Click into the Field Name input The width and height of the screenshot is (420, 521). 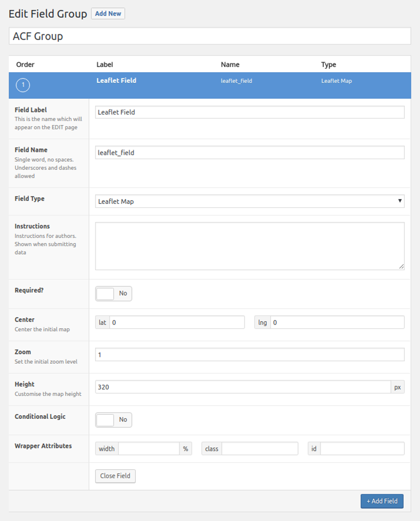pyautogui.click(x=250, y=152)
